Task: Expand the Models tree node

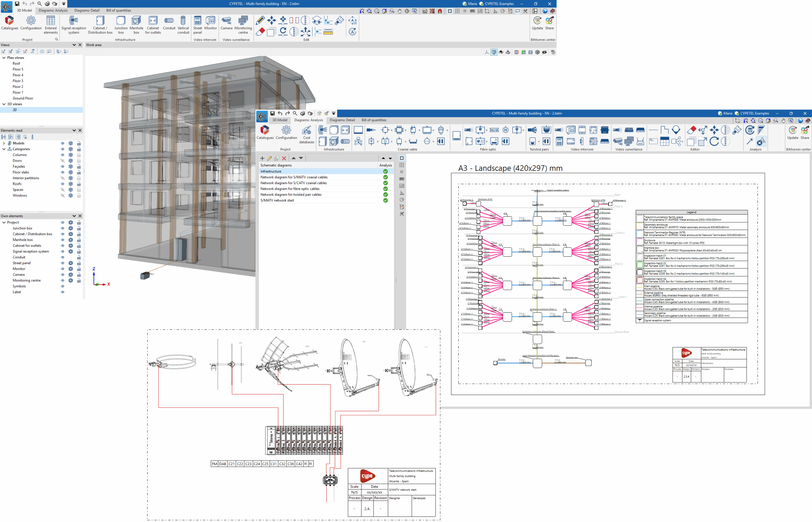Action: point(4,143)
